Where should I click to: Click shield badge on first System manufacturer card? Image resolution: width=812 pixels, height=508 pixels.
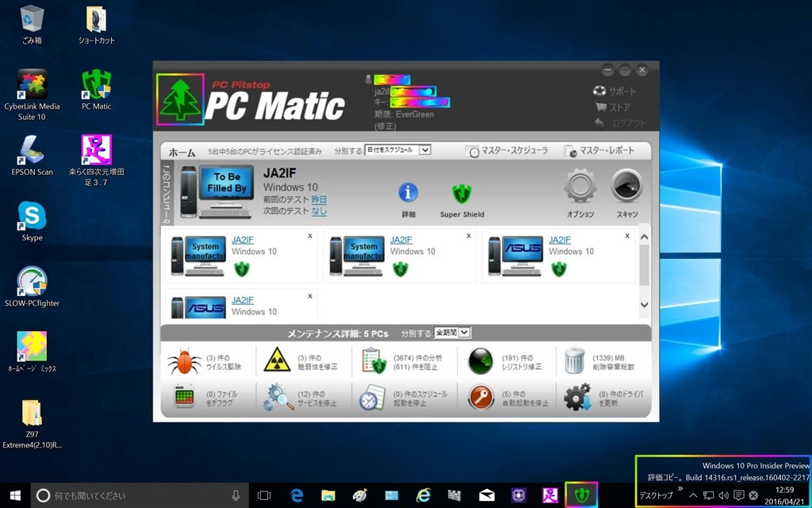[x=242, y=269]
